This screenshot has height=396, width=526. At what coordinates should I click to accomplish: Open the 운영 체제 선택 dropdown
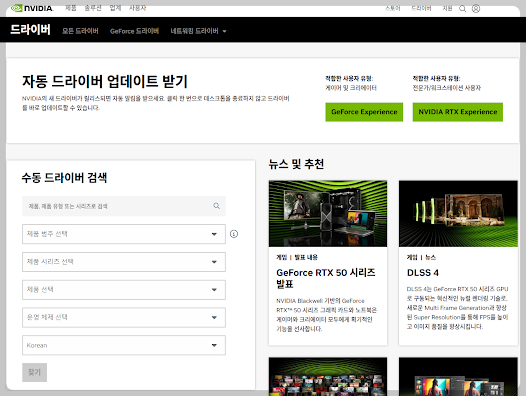pos(124,317)
